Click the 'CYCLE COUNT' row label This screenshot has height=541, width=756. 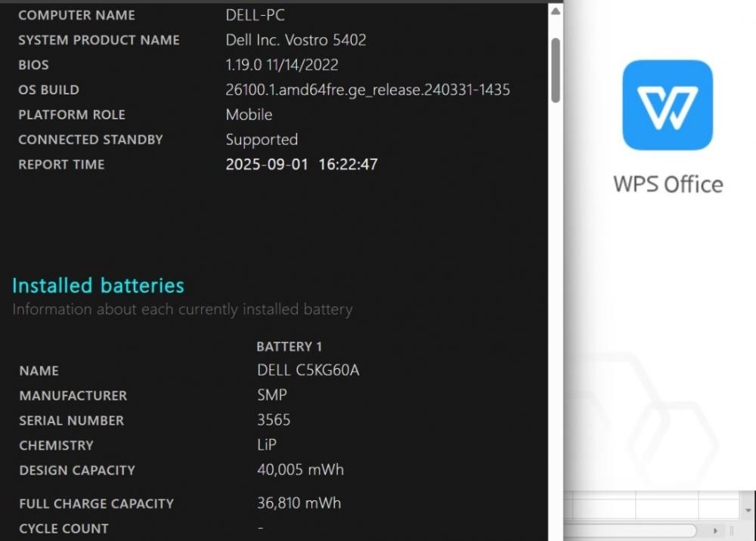[64, 529]
